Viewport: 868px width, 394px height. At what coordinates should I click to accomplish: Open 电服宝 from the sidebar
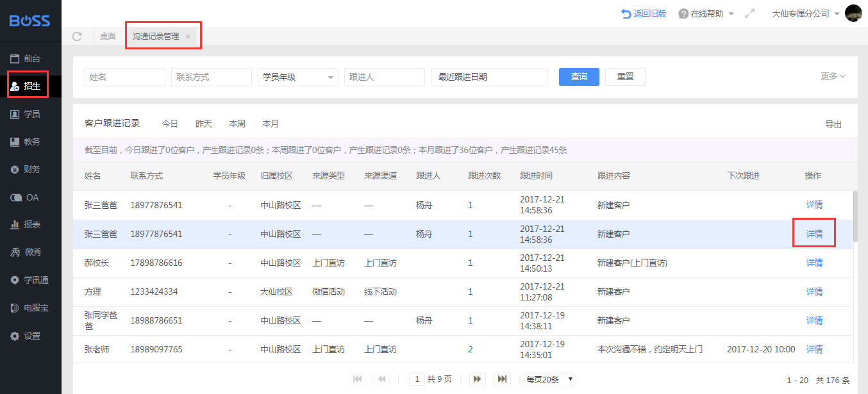pos(31,308)
